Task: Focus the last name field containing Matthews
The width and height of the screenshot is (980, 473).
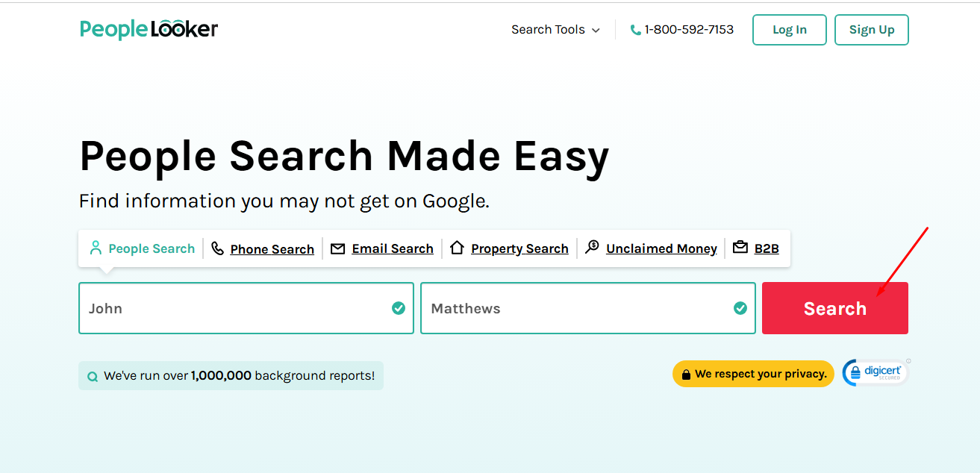Action: point(588,308)
